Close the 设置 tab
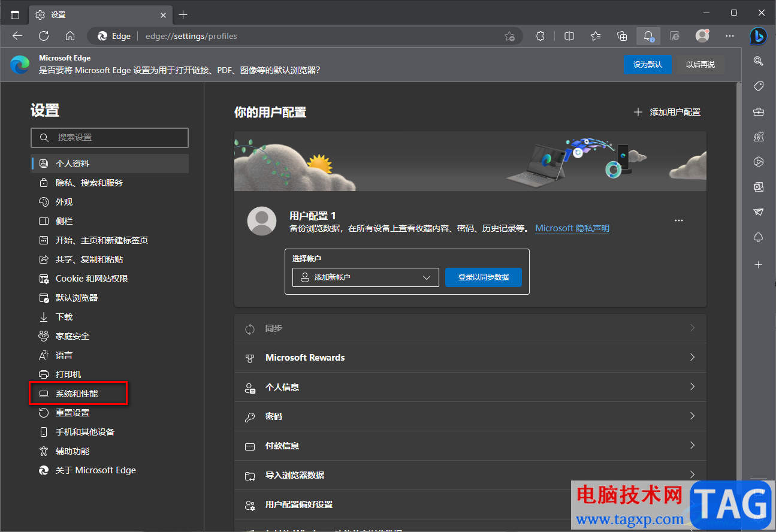 click(x=163, y=14)
